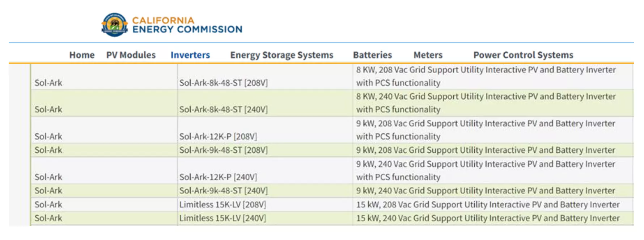Click the California Energy Commission seal icon
644x240 pixels.
pos(114,25)
